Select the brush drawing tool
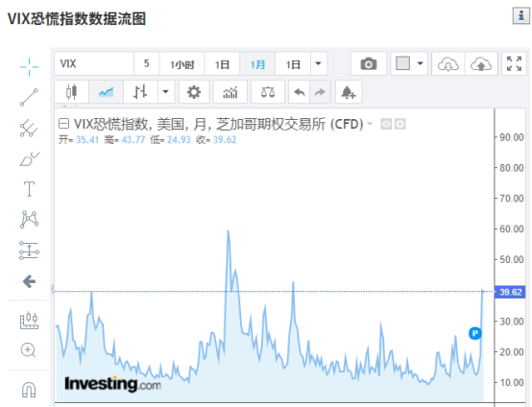The width and height of the screenshot is (532, 407). click(29, 158)
